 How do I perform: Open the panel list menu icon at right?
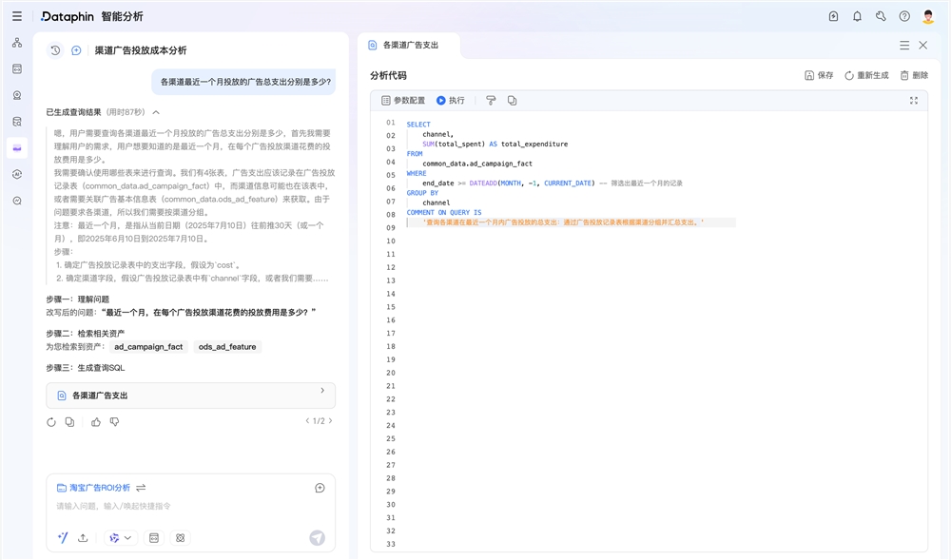pos(904,46)
